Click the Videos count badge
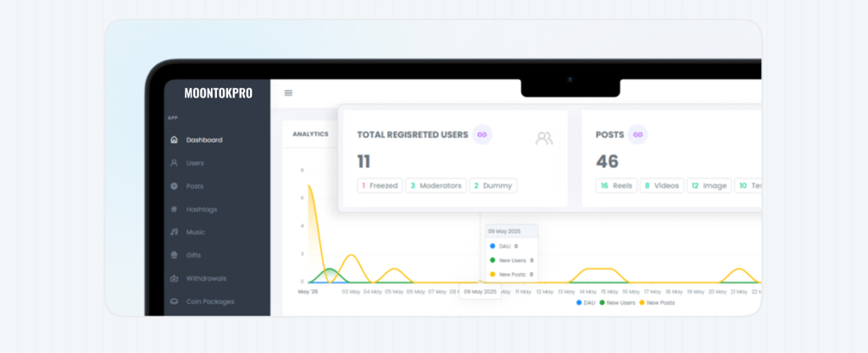868x353 pixels. click(661, 185)
